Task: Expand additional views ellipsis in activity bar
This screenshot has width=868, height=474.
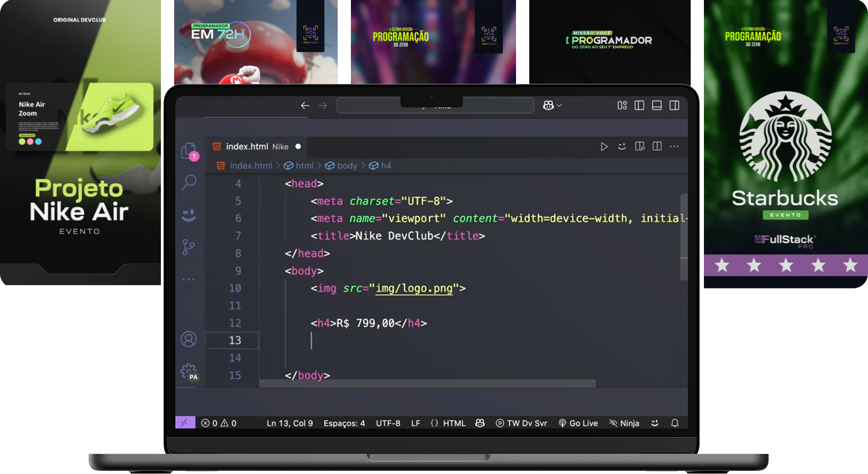Action: [x=188, y=279]
